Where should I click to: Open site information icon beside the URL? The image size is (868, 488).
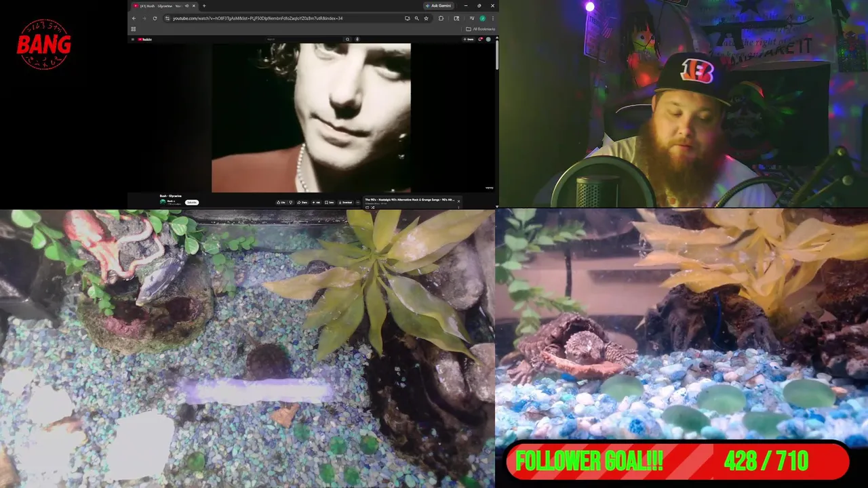[x=167, y=18]
